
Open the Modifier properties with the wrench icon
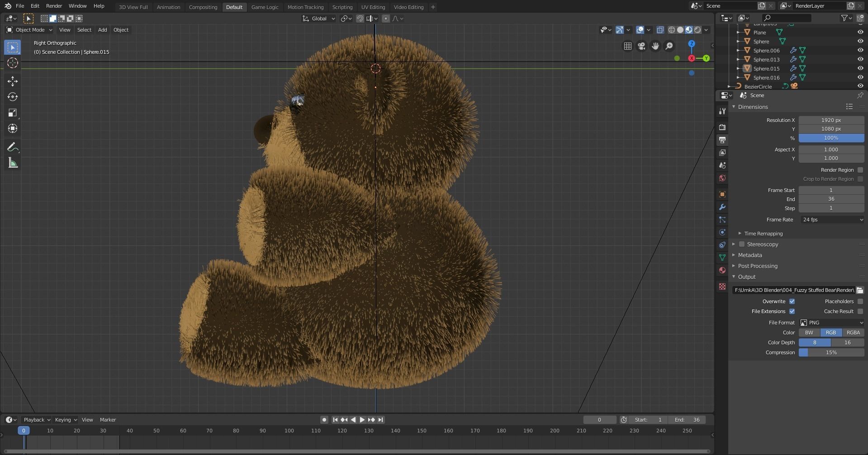[722, 207]
